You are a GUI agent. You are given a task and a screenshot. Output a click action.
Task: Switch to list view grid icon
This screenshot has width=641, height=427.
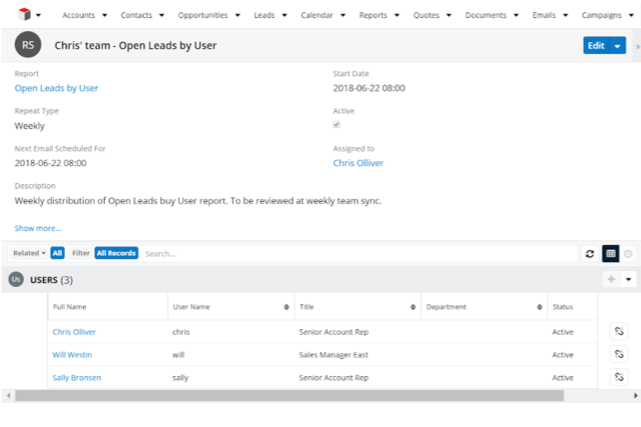point(610,254)
